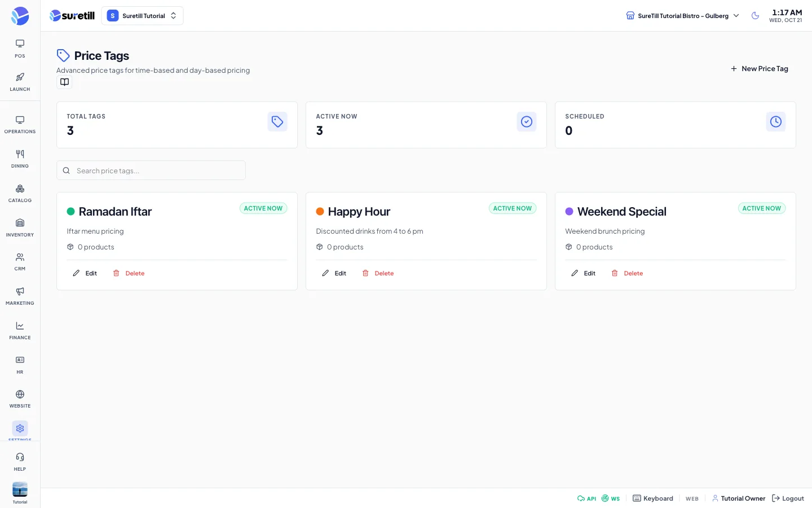Delete the Weekend Special price tag
Screen dimensions: 812x508
click(628, 273)
